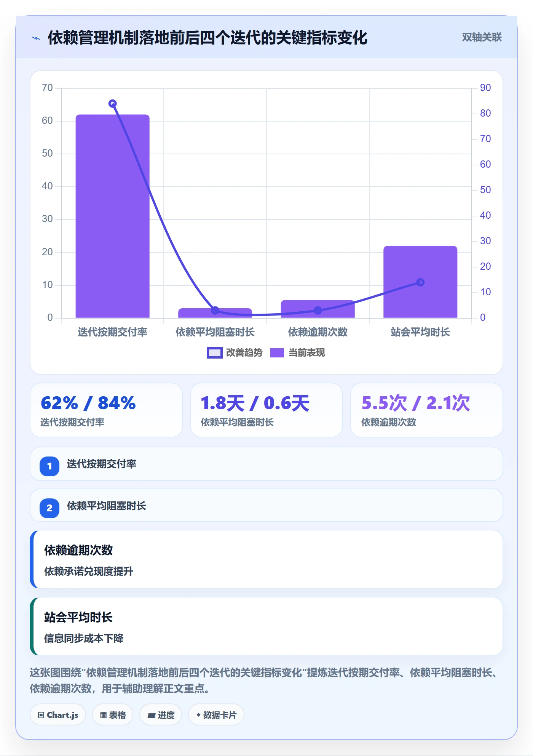Screen dimensions: 533x756
Task: Click the 5.5次 / 2.1次 data card
Action: tap(426, 410)
